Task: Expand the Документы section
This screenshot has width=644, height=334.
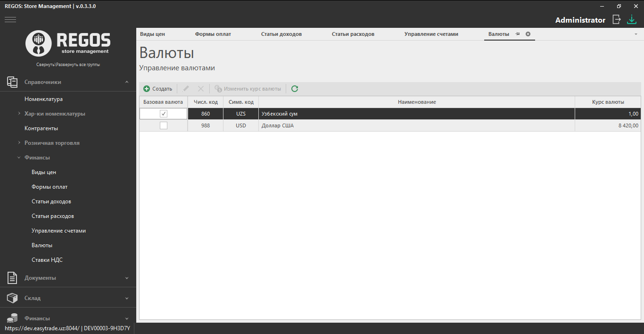Action: pos(127,278)
